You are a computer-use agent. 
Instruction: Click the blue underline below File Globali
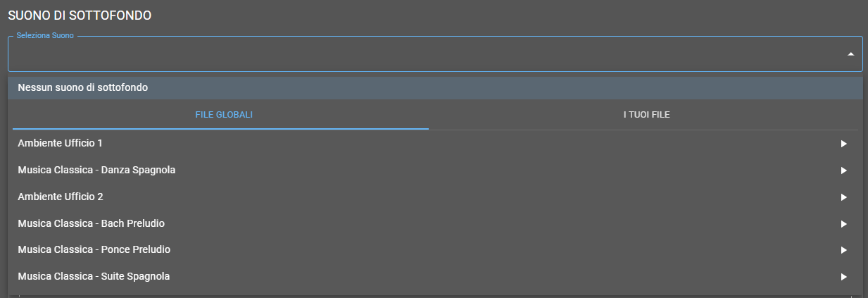220,129
